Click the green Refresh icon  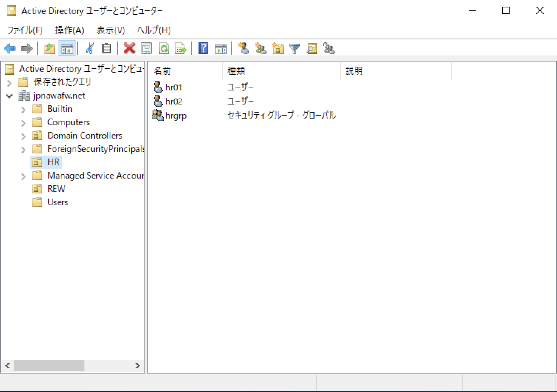click(164, 48)
